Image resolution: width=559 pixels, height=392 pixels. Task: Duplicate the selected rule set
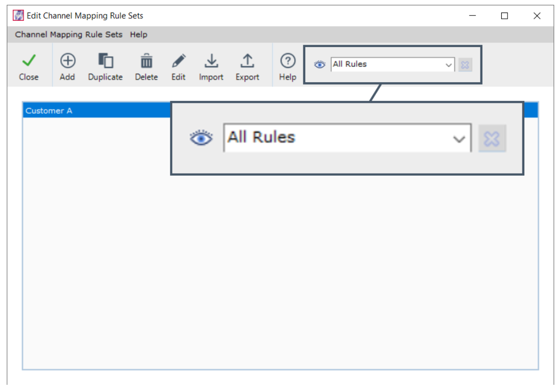105,66
